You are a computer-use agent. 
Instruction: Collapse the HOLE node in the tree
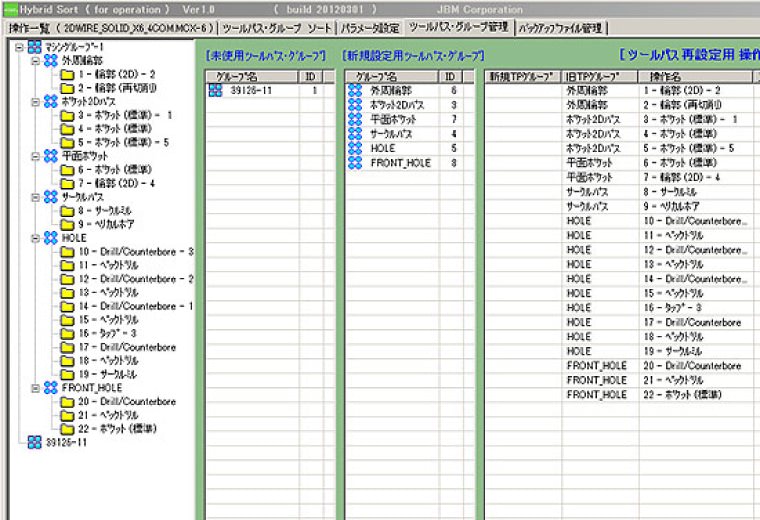point(35,238)
